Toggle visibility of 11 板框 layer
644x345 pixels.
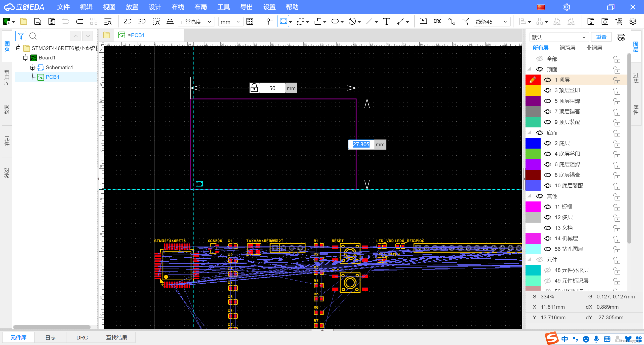(547, 207)
